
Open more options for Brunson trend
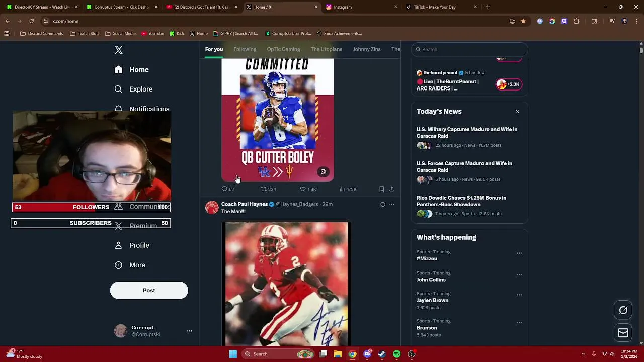click(x=519, y=322)
